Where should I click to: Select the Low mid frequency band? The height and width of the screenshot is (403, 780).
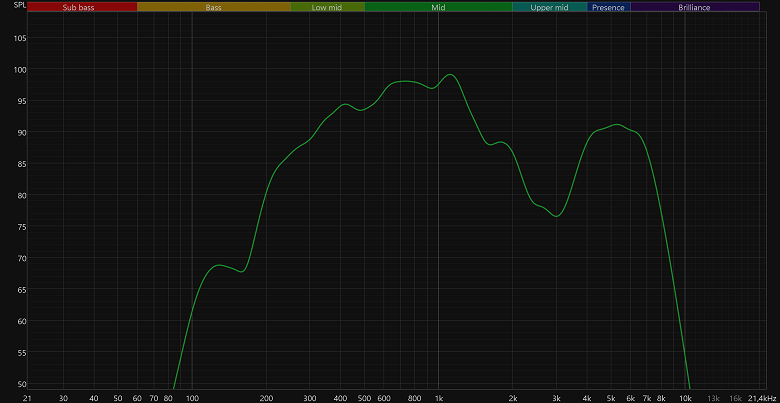327,7
